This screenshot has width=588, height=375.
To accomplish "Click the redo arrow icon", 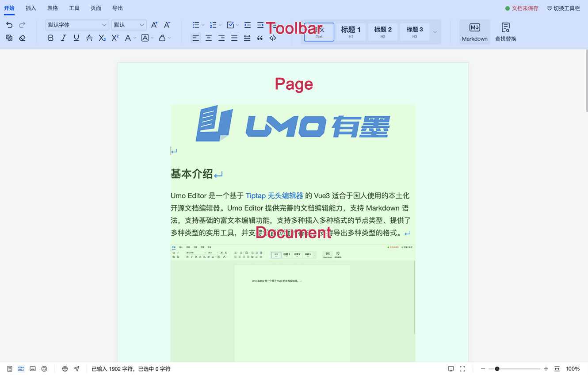I will (x=22, y=25).
